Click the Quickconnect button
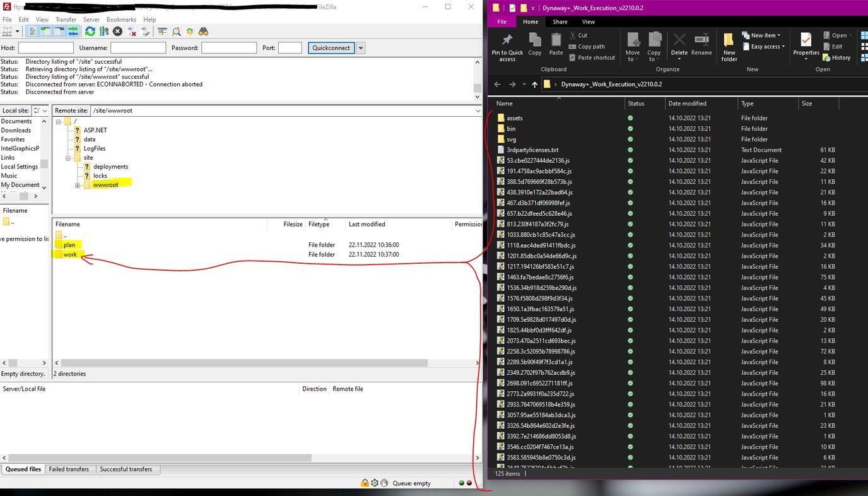The image size is (868, 496). click(331, 48)
